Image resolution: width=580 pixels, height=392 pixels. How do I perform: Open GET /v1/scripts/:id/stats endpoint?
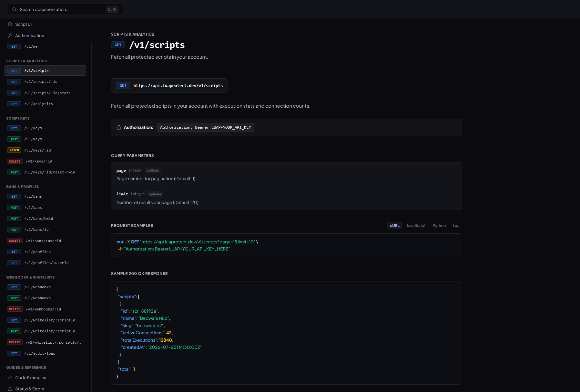coord(45,93)
